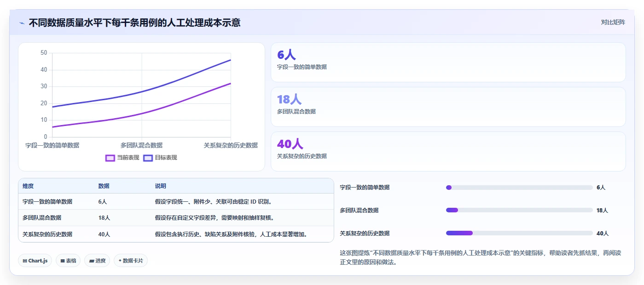Click x-axis label 多团队混合数据 on chart

(x=141, y=145)
